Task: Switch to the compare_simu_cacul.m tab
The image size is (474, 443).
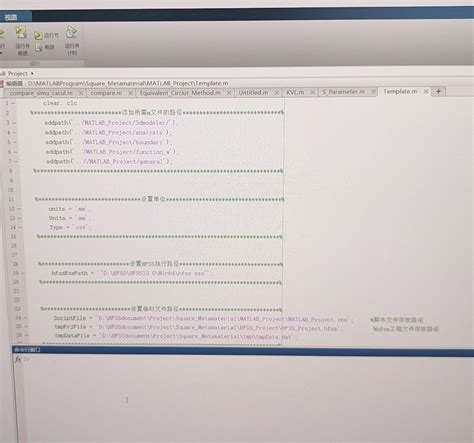Action: [x=41, y=93]
